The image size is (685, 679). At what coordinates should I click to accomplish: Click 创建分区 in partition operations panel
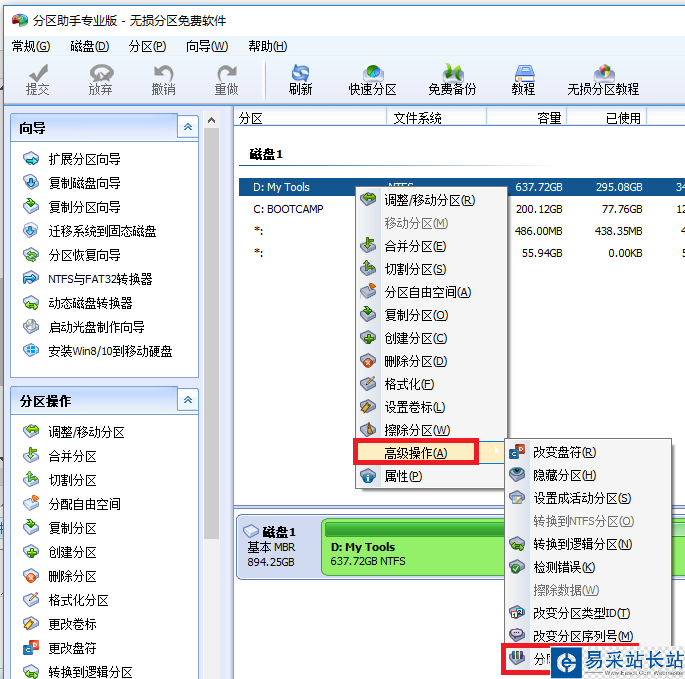[60, 552]
